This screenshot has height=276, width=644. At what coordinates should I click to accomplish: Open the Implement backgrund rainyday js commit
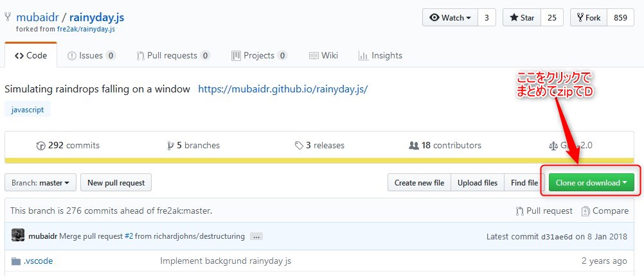click(226, 261)
